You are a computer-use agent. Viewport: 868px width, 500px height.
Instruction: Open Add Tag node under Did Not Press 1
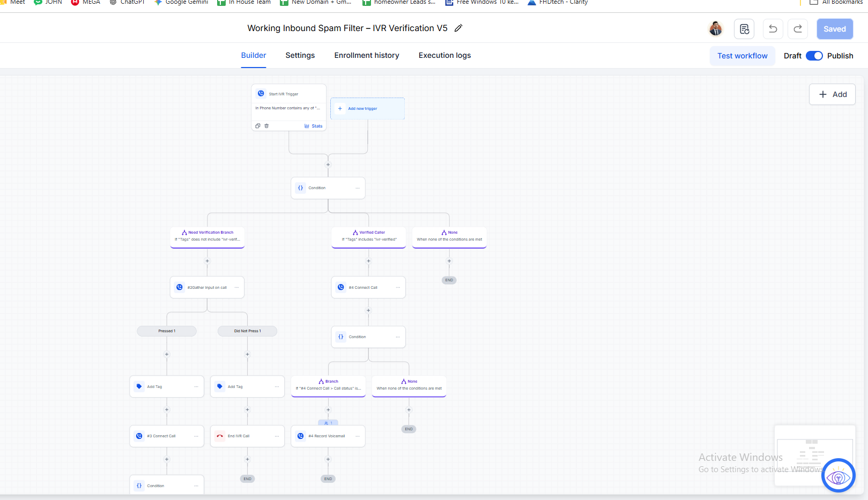[247, 386]
